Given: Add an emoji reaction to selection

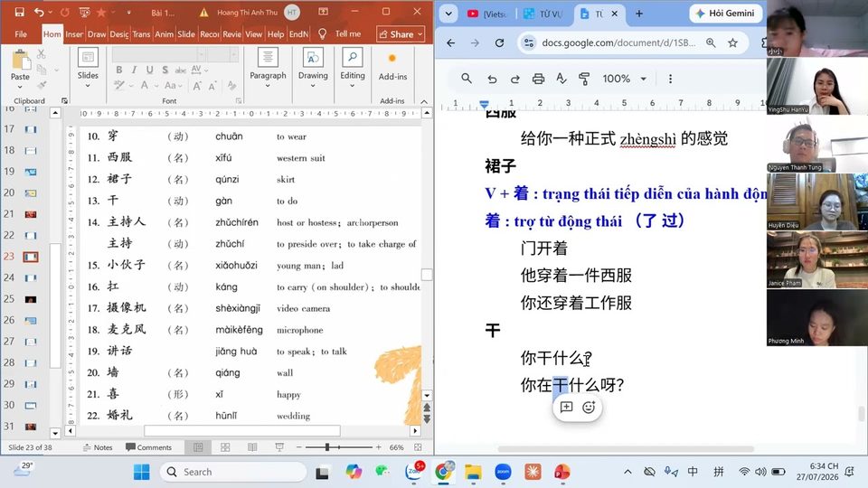Looking at the screenshot, I should coord(589,408).
